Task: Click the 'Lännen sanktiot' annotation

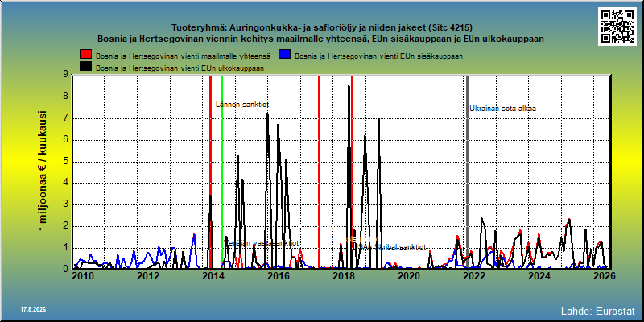Action: [x=242, y=105]
